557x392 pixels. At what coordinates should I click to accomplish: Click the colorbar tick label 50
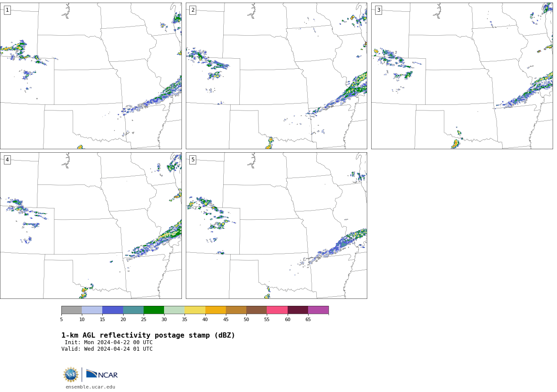point(246,320)
